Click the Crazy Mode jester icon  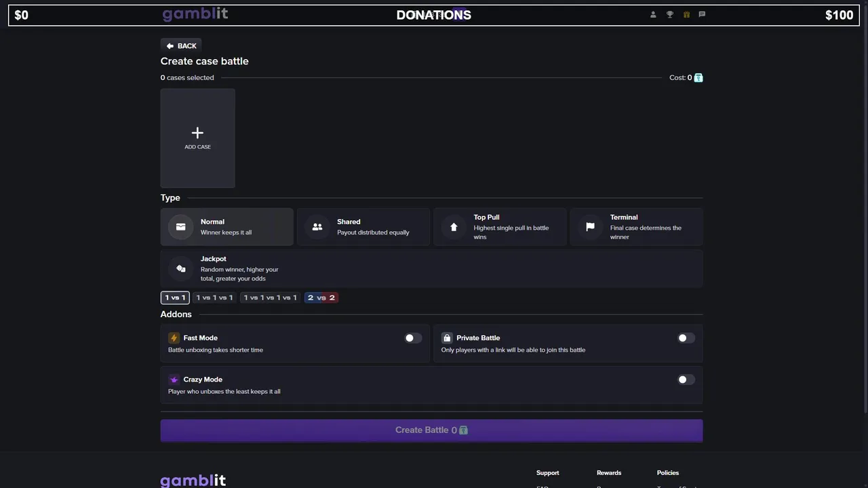(x=174, y=380)
